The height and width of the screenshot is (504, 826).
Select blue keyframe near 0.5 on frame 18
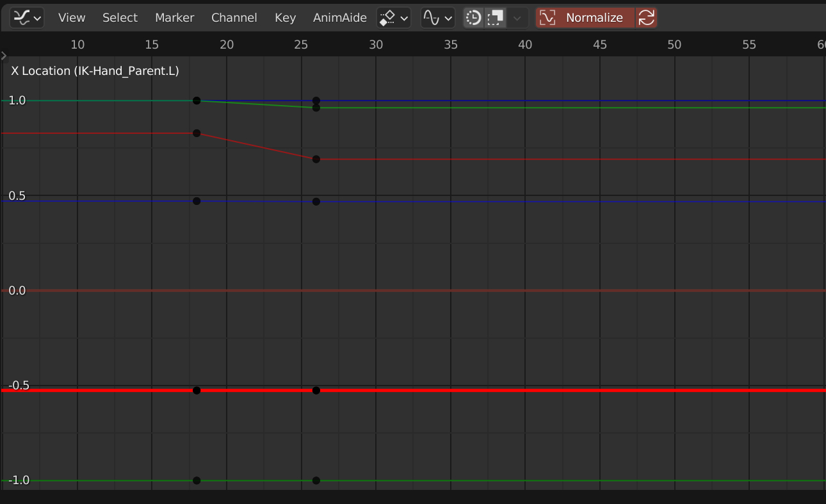(197, 201)
